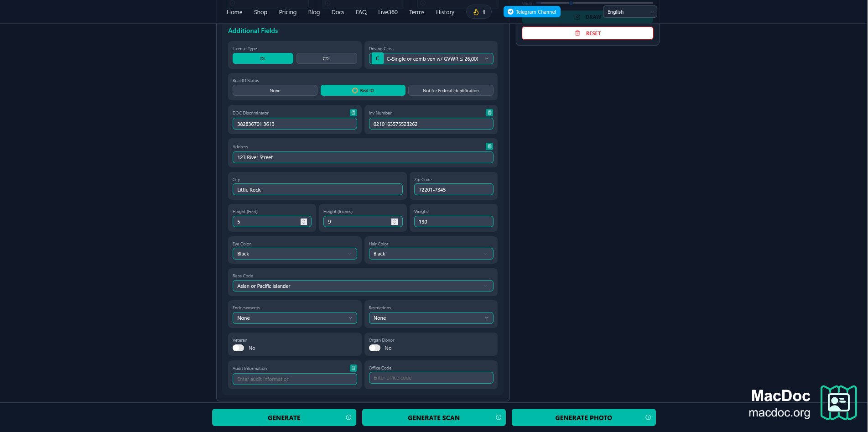The width and height of the screenshot is (868, 432).
Task: Open the Driving Class dropdown
Action: (x=431, y=59)
